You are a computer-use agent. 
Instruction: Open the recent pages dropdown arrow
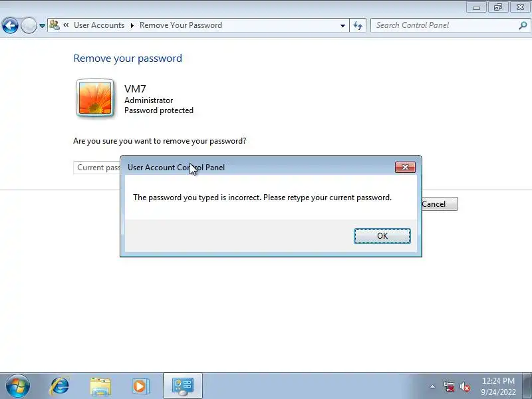pos(42,26)
